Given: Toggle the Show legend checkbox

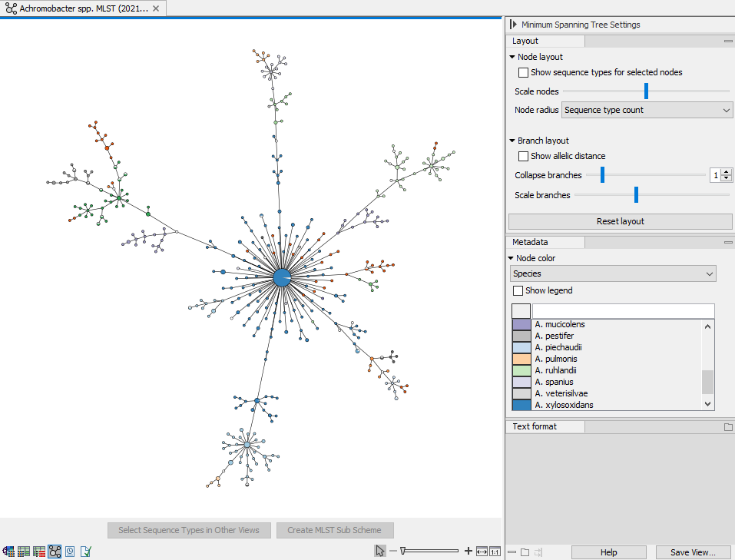Looking at the screenshot, I should [x=518, y=290].
